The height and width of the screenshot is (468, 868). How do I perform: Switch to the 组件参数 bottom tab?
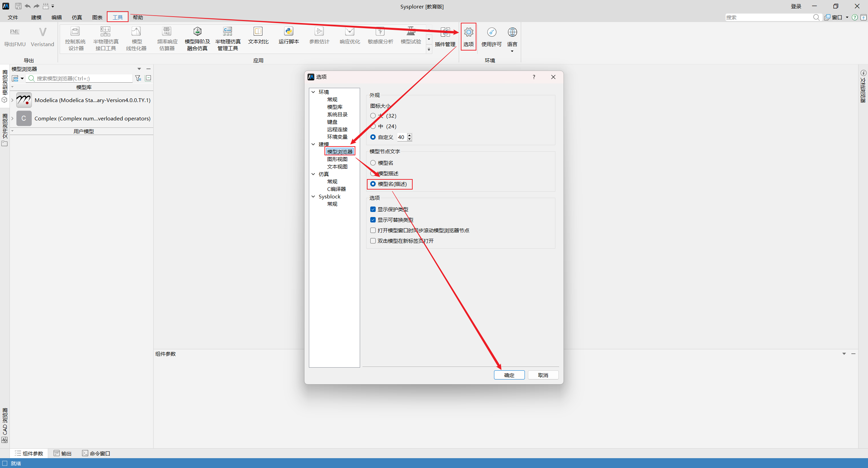(x=29, y=453)
